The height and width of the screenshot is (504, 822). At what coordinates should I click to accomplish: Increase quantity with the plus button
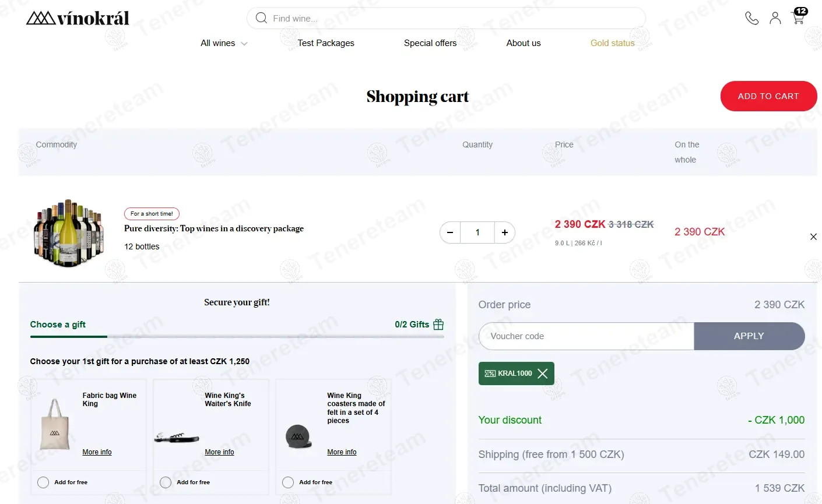click(x=505, y=232)
